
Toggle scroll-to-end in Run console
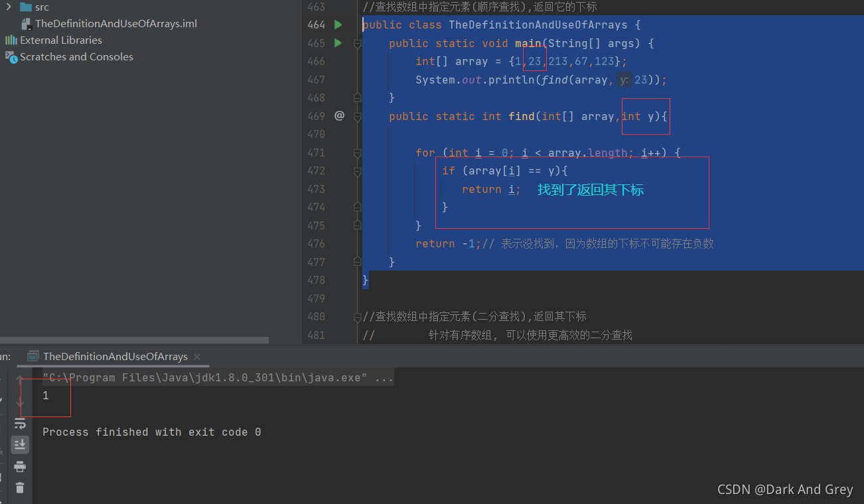[x=20, y=444]
